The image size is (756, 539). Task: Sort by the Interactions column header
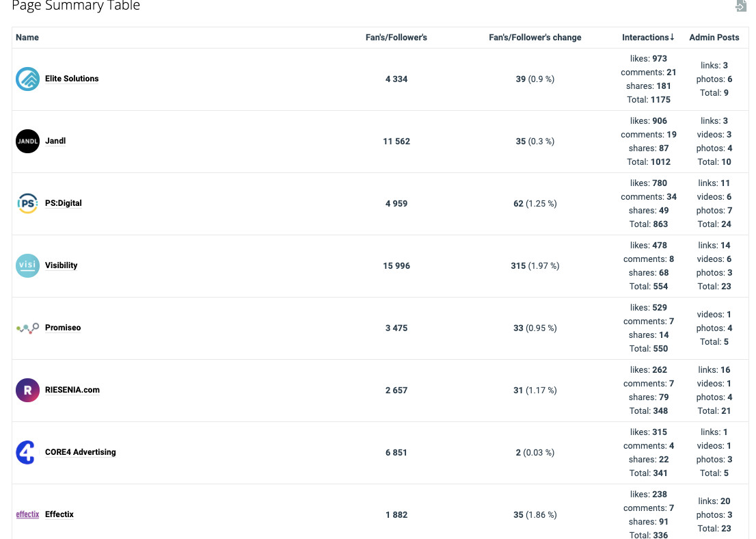coord(647,38)
